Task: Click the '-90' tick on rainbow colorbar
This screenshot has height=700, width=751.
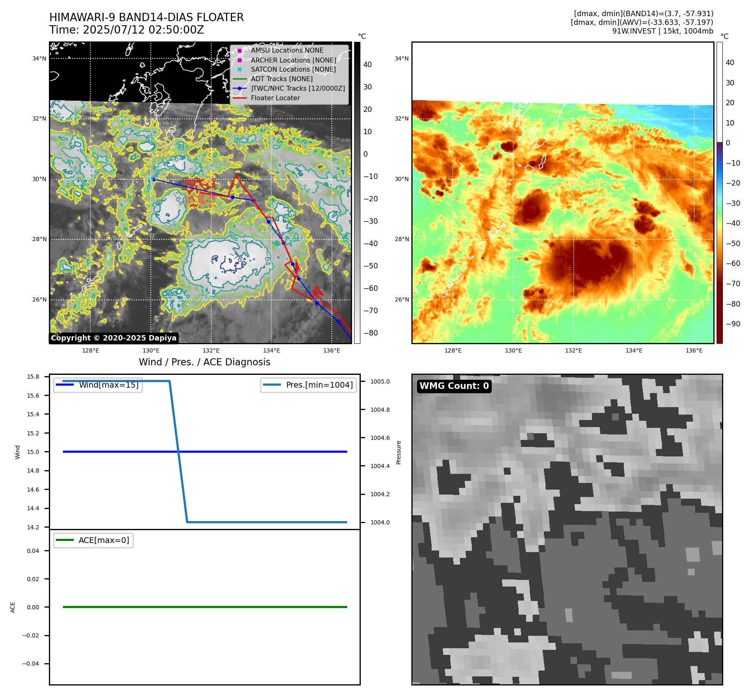Action: [x=733, y=324]
